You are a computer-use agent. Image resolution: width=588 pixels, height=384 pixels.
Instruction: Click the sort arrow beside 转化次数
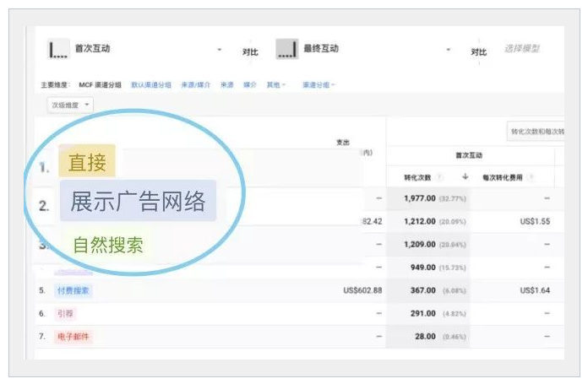pyautogui.click(x=465, y=177)
